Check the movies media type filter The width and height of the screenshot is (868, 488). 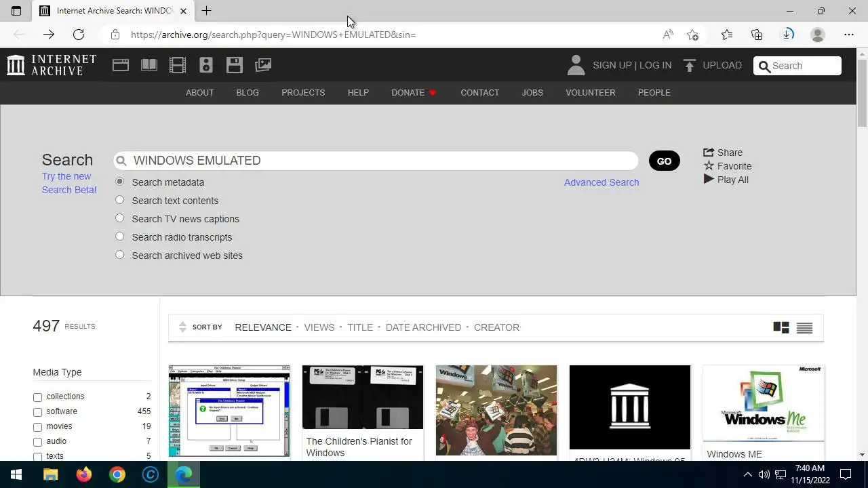[x=38, y=427]
